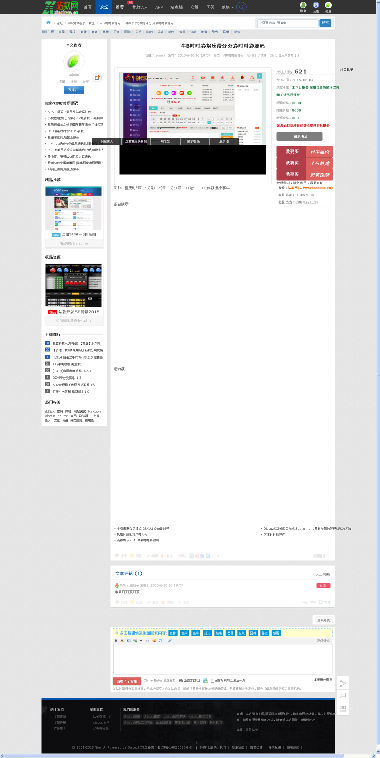
Task: Click the bottom floating side-panel icon
Action: pos(343,708)
